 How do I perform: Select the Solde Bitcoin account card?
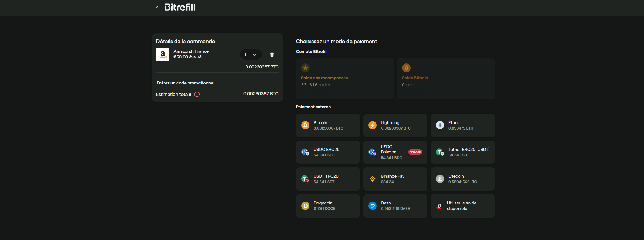(x=446, y=78)
